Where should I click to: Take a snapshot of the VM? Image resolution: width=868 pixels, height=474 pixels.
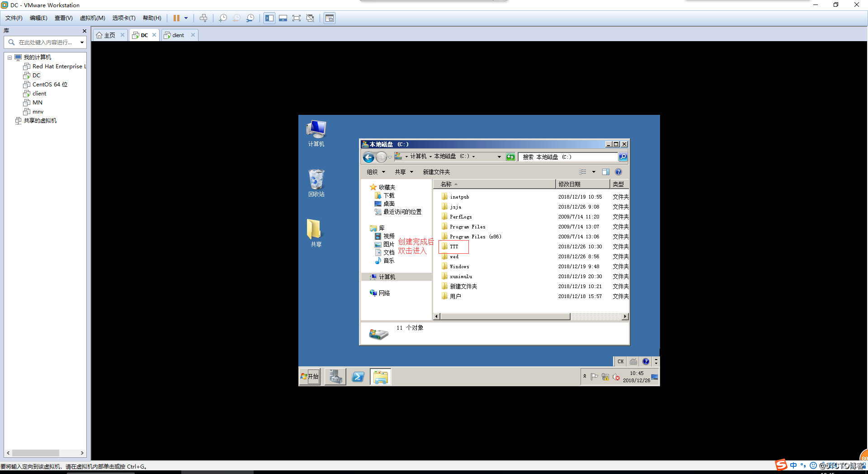pyautogui.click(x=223, y=18)
